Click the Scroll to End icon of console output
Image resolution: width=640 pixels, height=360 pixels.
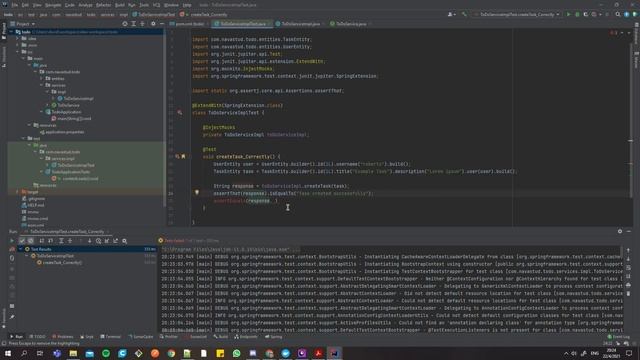[x=628, y=276]
